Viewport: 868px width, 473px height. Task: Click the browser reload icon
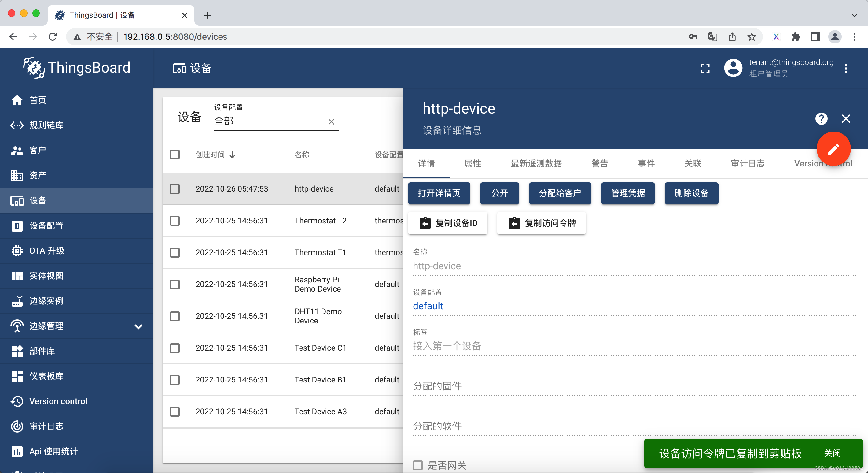tap(53, 36)
